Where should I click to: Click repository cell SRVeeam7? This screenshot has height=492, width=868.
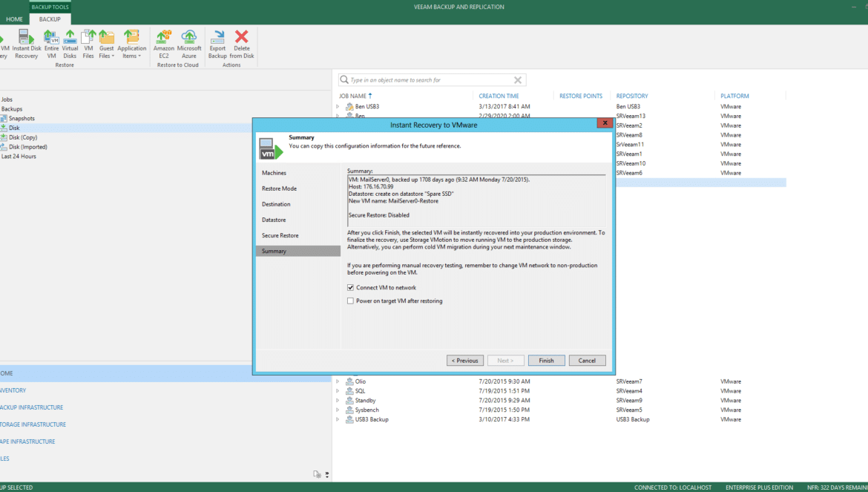coord(629,381)
